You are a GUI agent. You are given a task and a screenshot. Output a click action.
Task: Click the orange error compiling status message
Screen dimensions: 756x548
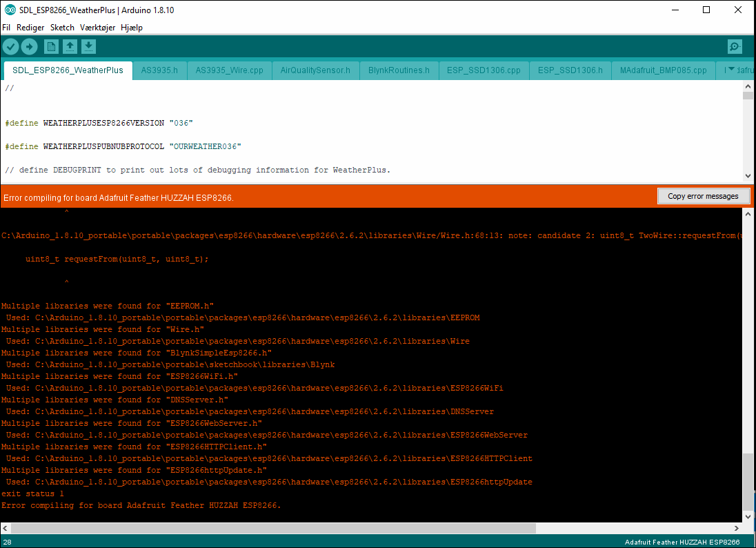[x=119, y=198]
